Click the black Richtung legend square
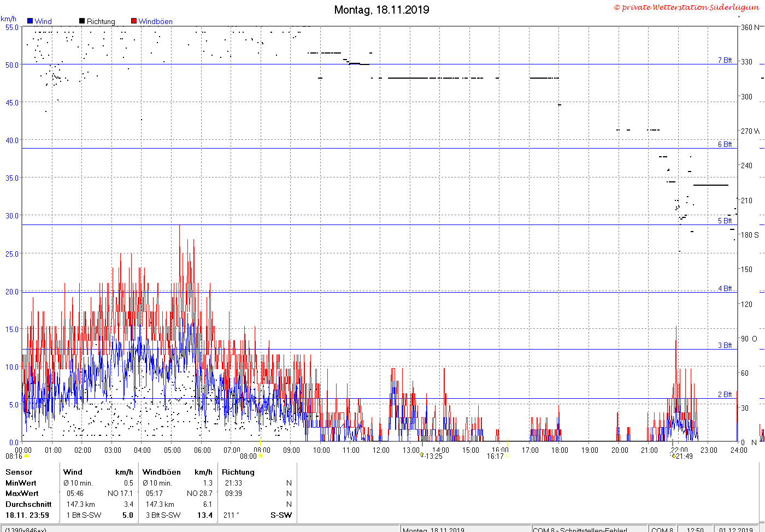 point(82,21)
